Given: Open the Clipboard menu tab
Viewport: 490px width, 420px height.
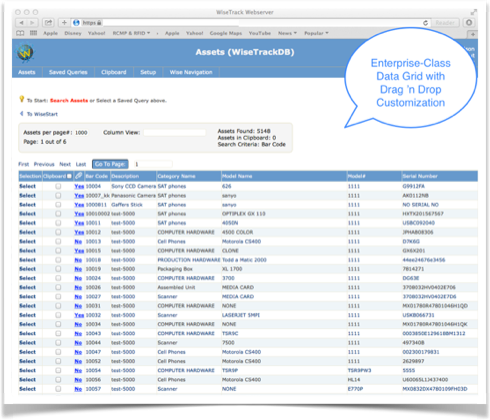Looking at the screenshot, I should pos(114,72).
